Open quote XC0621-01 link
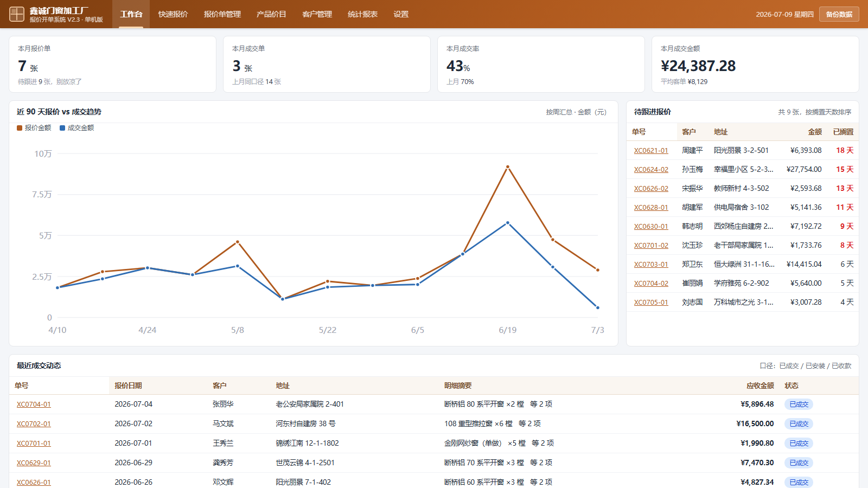 (x=651, y=151)
